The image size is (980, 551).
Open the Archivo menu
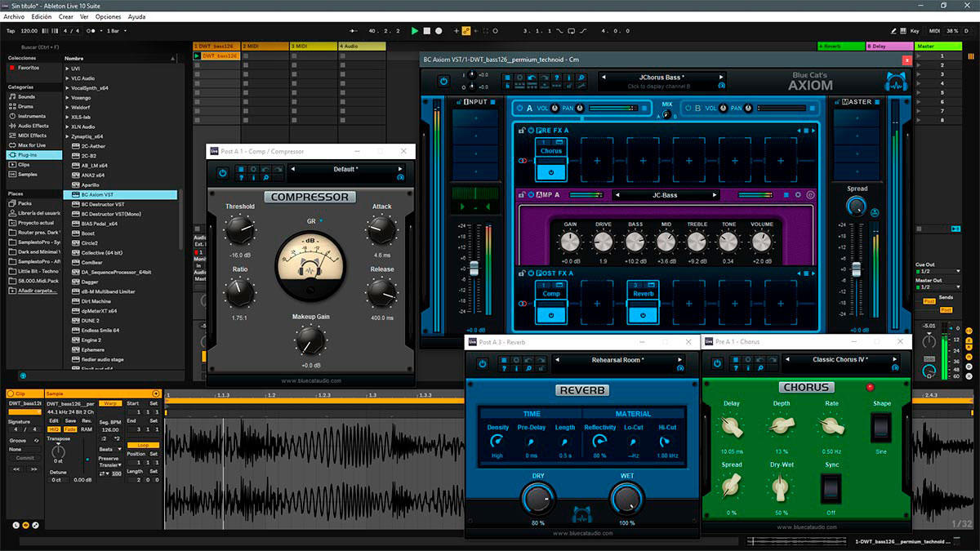click(14, 16)
